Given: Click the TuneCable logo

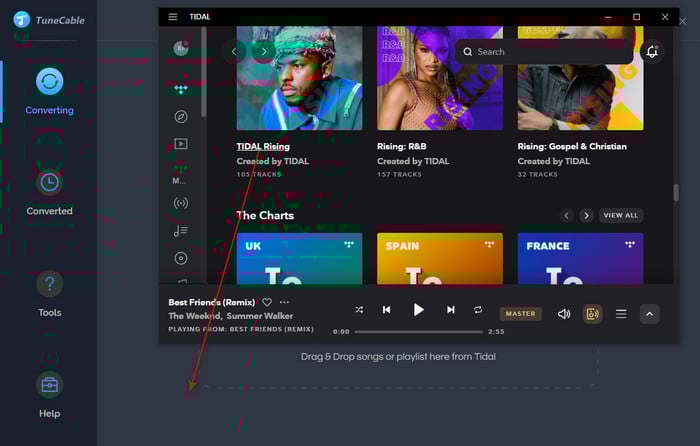Looking at the screenshot, I should [x=49, y=20].
